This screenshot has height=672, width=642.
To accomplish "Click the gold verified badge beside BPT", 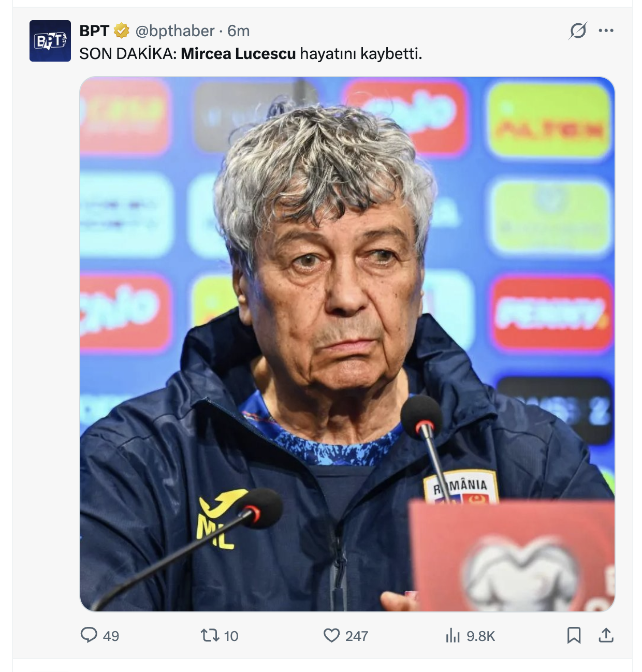I will pos(122,31).
